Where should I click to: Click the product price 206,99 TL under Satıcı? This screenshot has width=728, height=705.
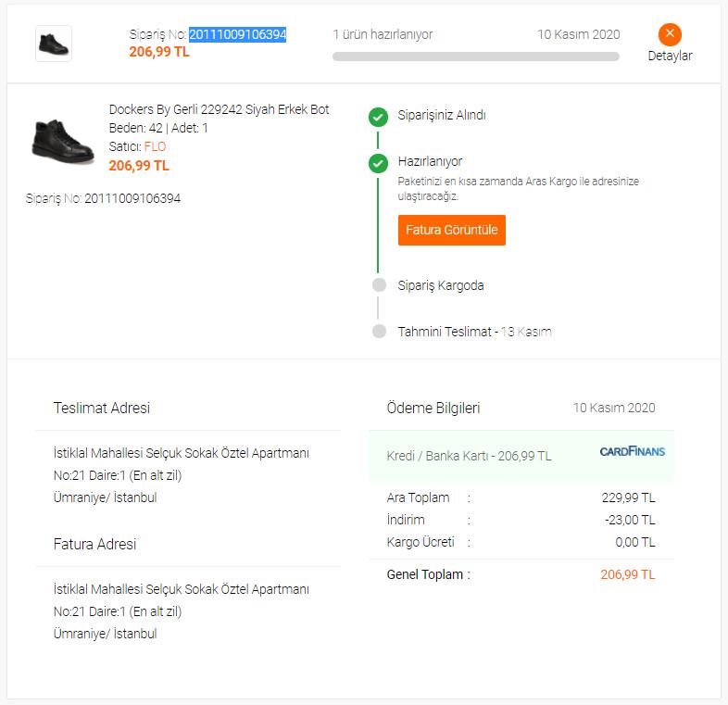coord(139,165)
